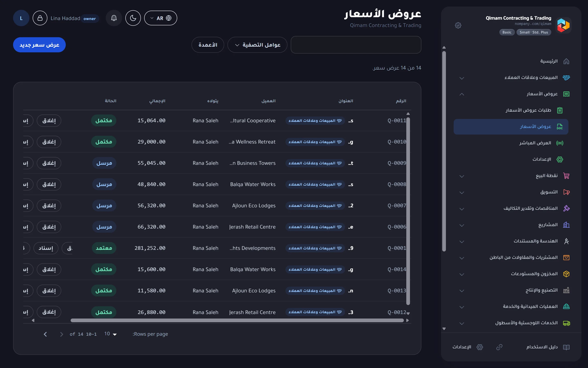Click the quotations list icon beside عروض الأسعار group
The width and height of the screenshot is (588, 368).
point(566,94)
